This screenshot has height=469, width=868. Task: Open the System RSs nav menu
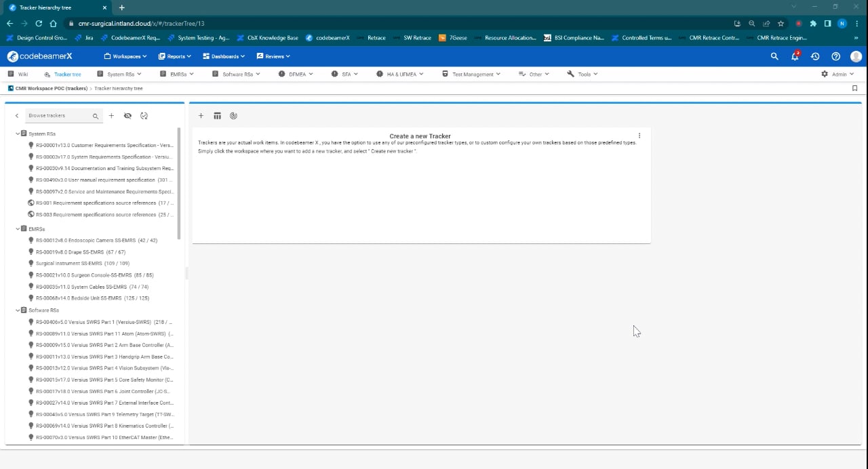[x=120, y=74]
